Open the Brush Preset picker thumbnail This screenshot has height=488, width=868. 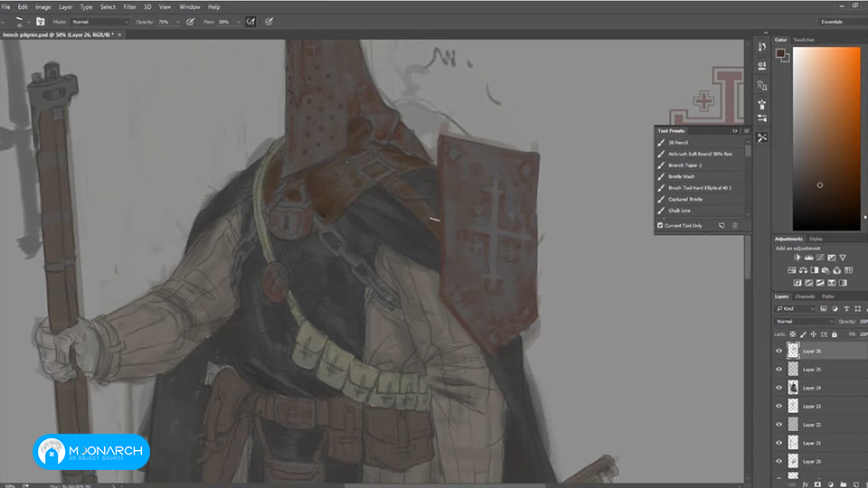(19, 22)
